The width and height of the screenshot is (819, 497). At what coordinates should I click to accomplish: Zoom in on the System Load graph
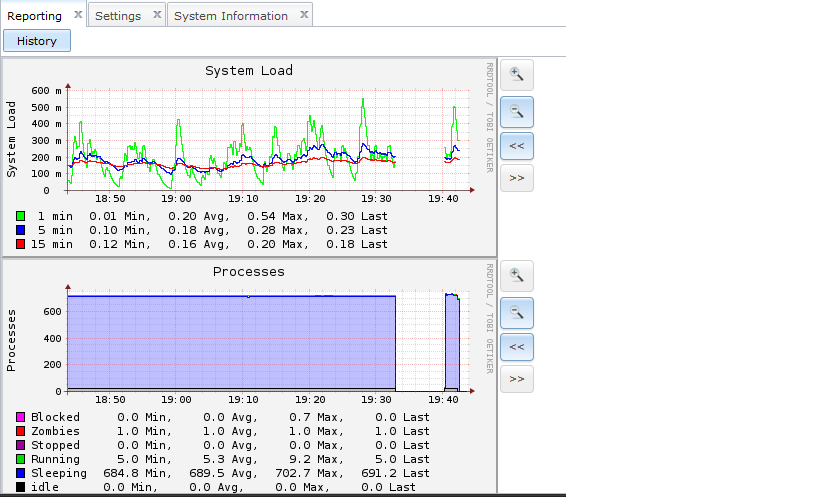(517, 75)
